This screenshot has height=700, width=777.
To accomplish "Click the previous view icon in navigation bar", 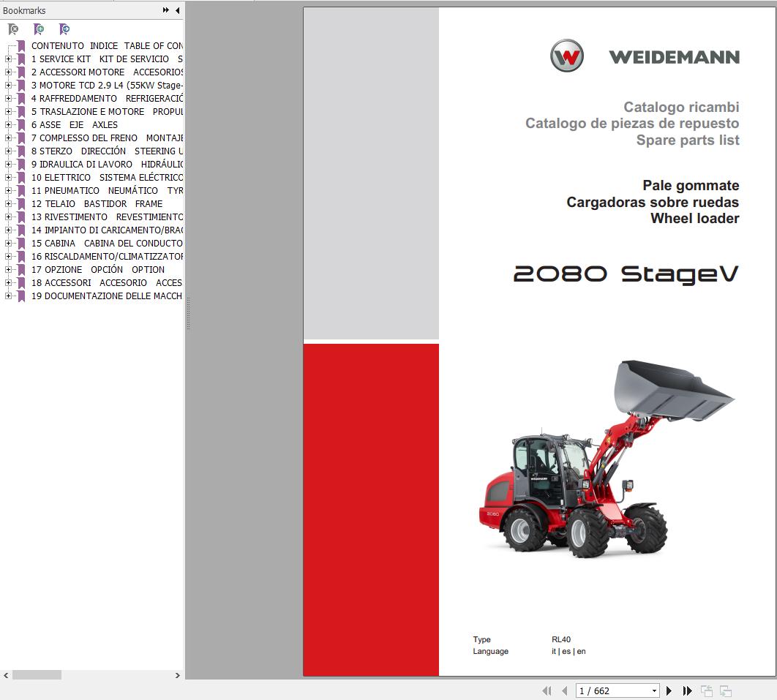I will [707, 690].
